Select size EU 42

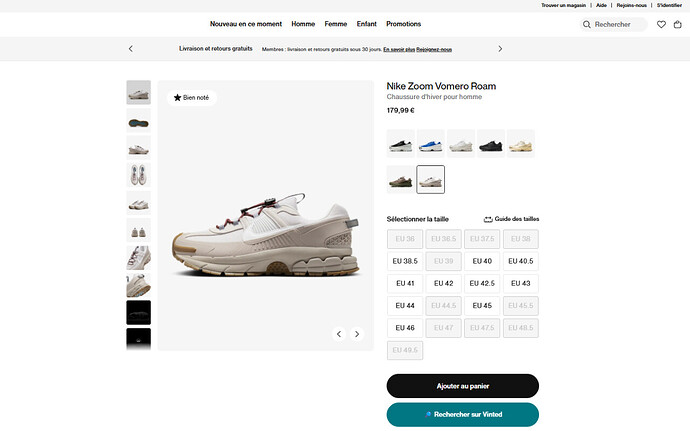click(x=444, y=284)
